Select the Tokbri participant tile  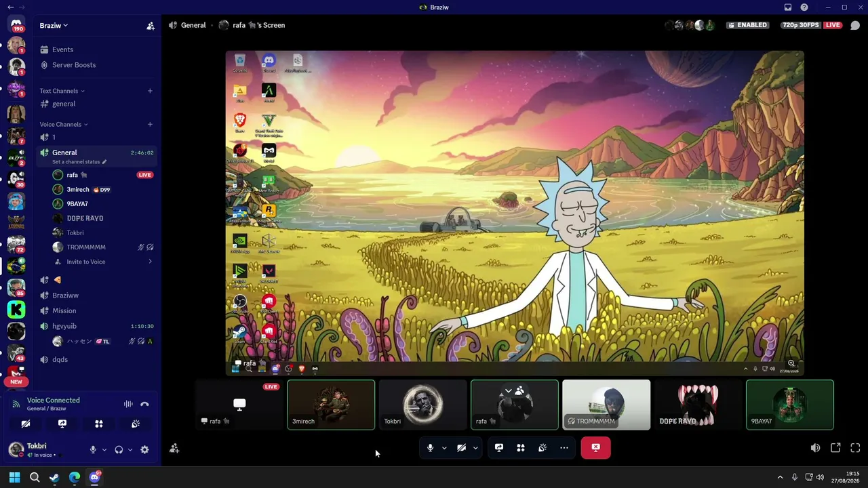tap(423, 405)
